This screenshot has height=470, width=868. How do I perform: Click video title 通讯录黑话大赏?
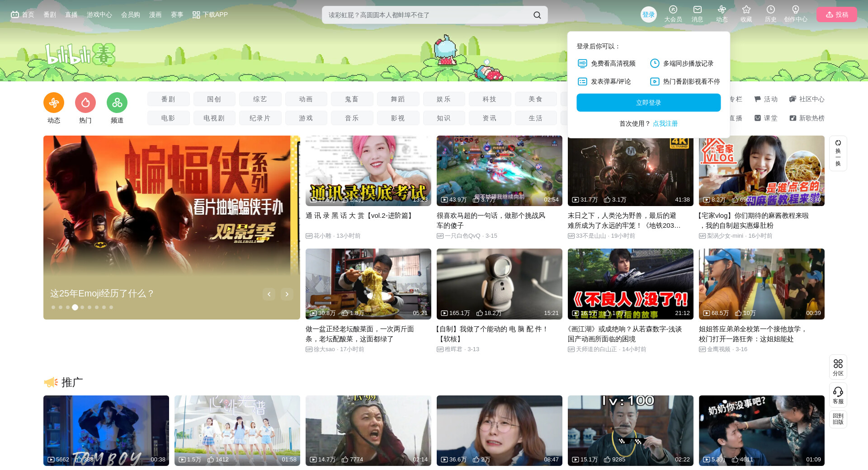(x=360, y=216)
